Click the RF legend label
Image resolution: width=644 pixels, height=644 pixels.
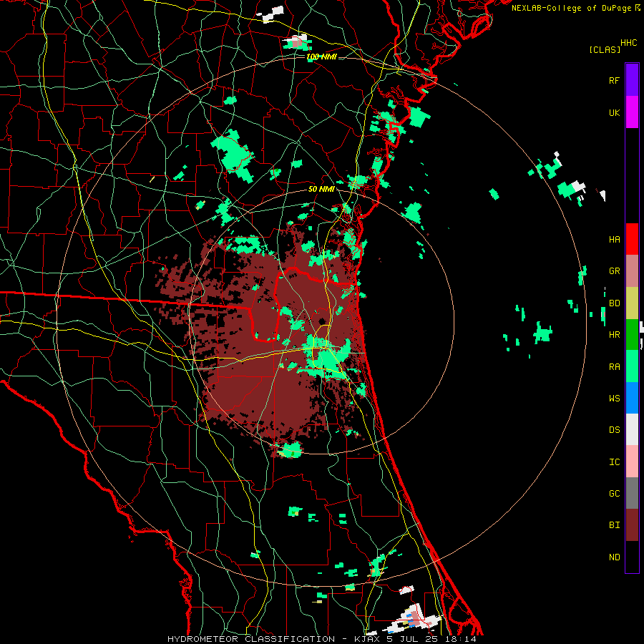pos(614,80)
